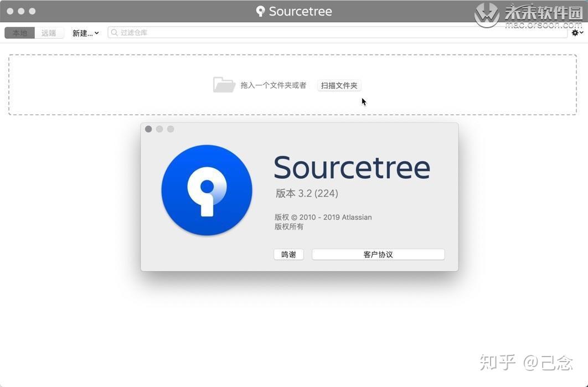Click the folder icon in drop area
The image size is (588, 387).
pyautogui.click(x=224, y=85)
